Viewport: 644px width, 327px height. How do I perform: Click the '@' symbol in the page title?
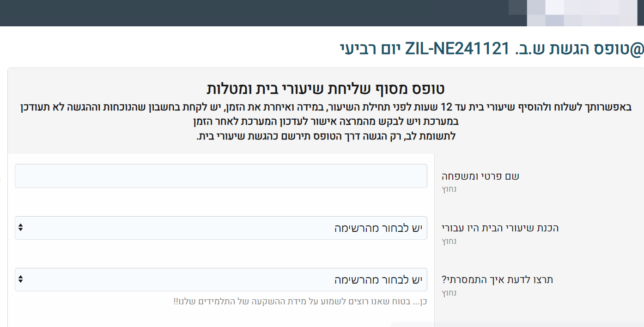click(x=638, y=48)
